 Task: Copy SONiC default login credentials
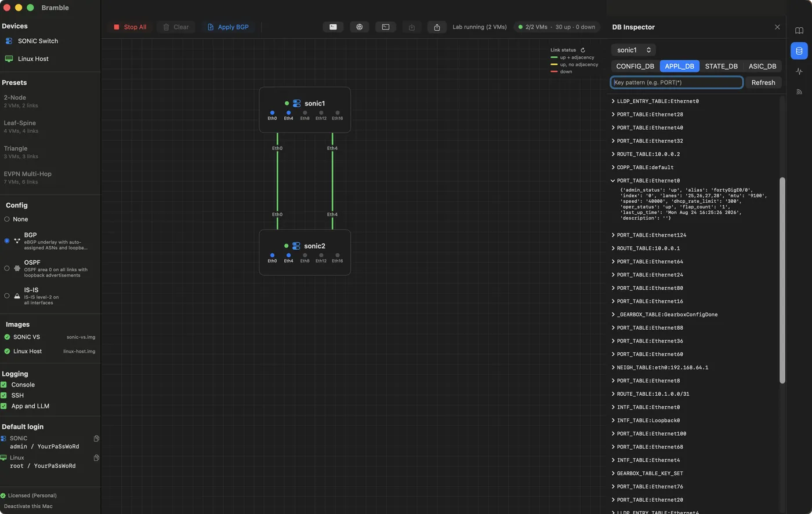(96, 439)
